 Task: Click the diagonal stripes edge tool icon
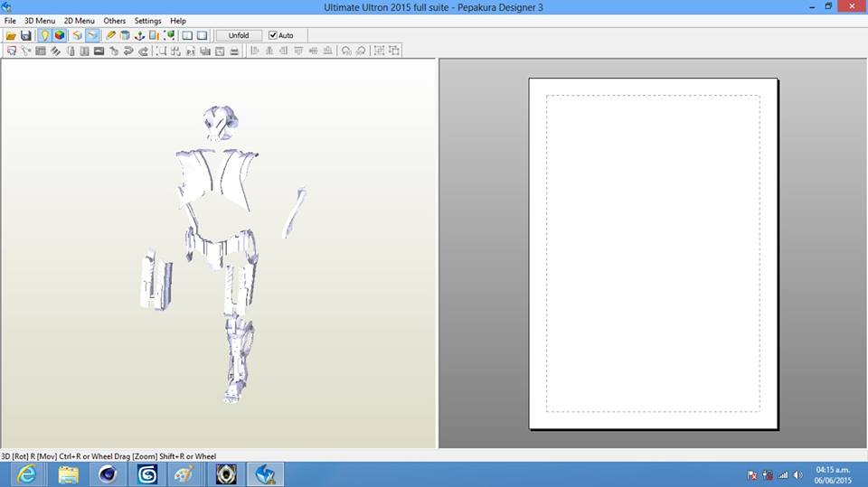(55, 51)
